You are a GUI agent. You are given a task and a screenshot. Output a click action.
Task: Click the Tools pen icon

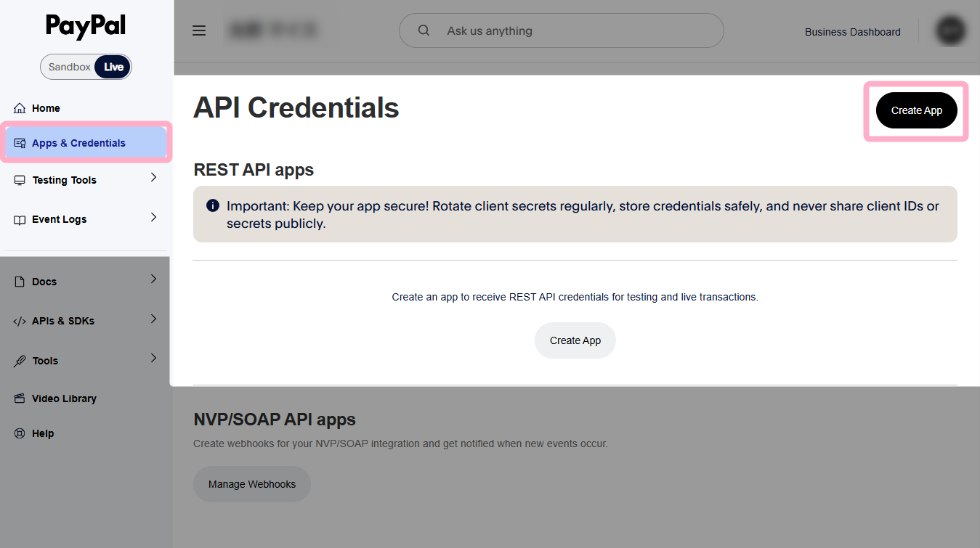coord(20,361)
